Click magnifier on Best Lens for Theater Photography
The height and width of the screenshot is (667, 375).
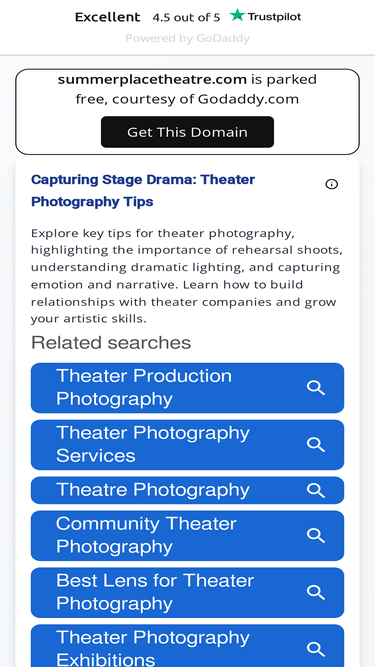(316, 593)
